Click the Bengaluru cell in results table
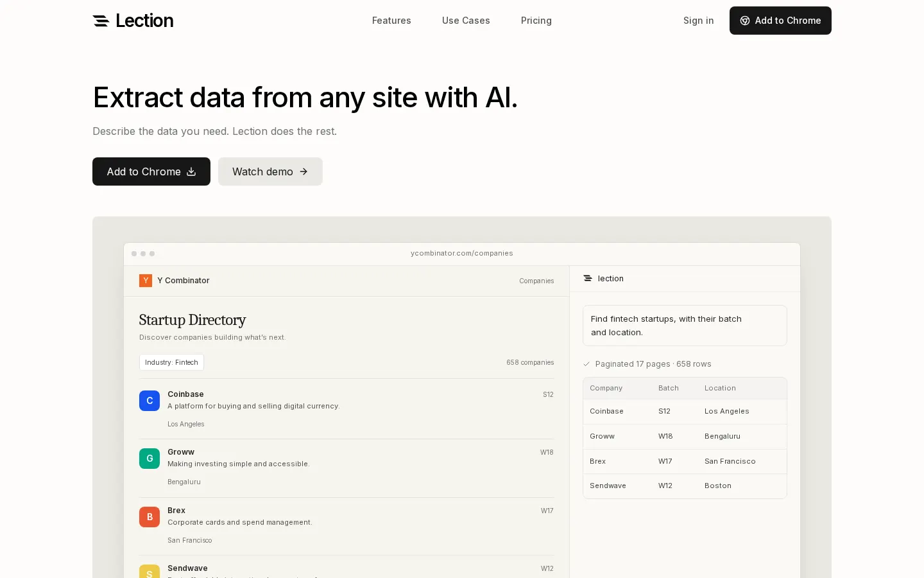The image size is (924, 578). point(723,436)
